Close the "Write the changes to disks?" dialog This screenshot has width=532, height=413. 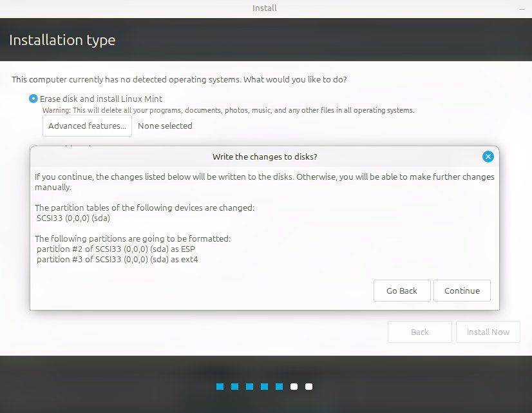coord(488,156)
